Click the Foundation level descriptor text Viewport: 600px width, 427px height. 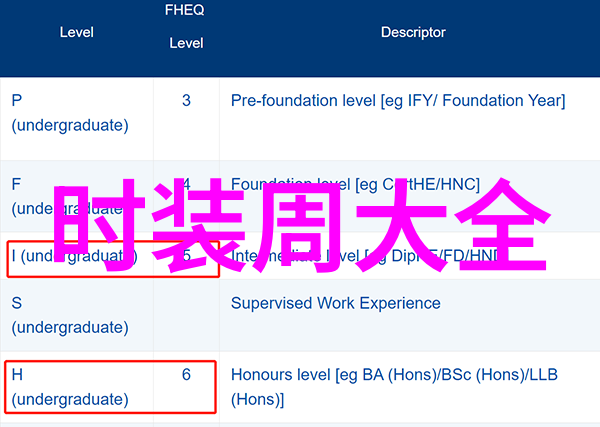click(355, 184)
